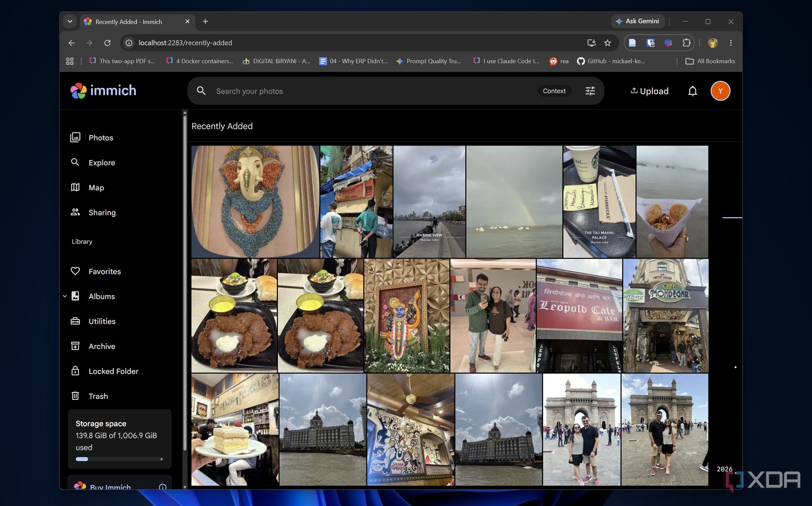Open the tab search dropdown arrow
This screenshot has width=812, height=506.
(x=69, y=21)
